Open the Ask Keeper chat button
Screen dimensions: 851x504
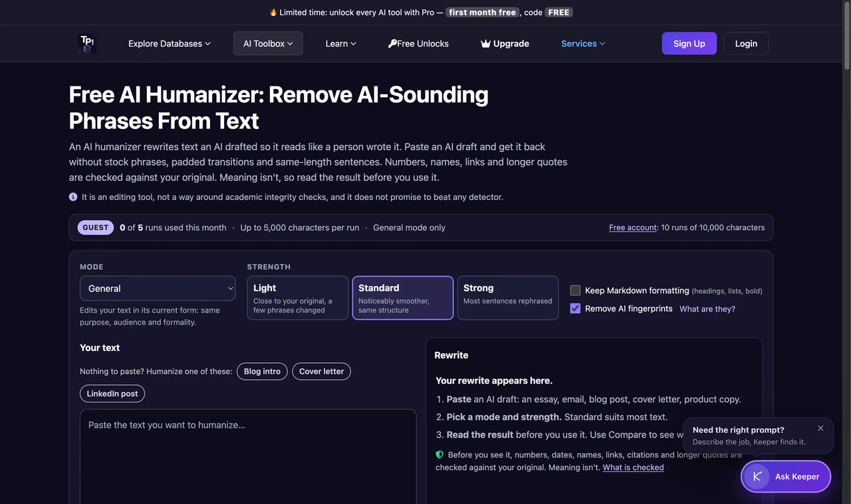pos(786,476)
